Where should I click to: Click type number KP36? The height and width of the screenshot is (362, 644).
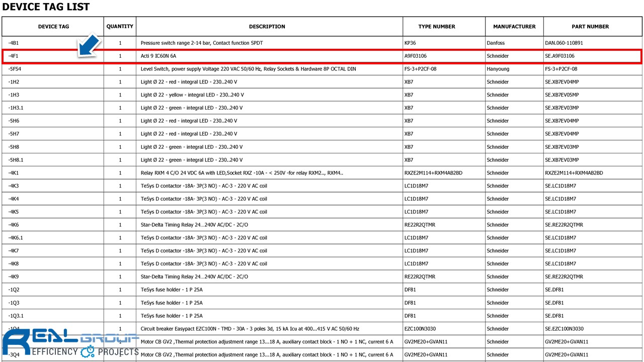click(410, 43)
